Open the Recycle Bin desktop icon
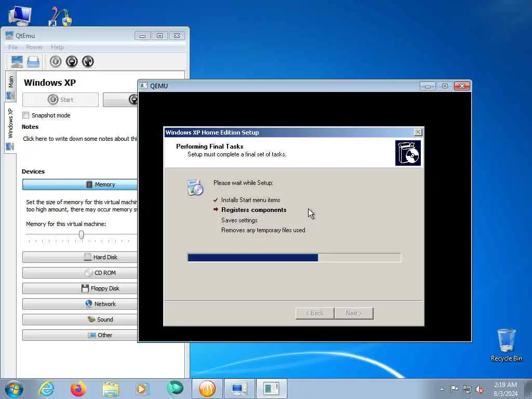This screenshot has height=399, width=532. 506,345
